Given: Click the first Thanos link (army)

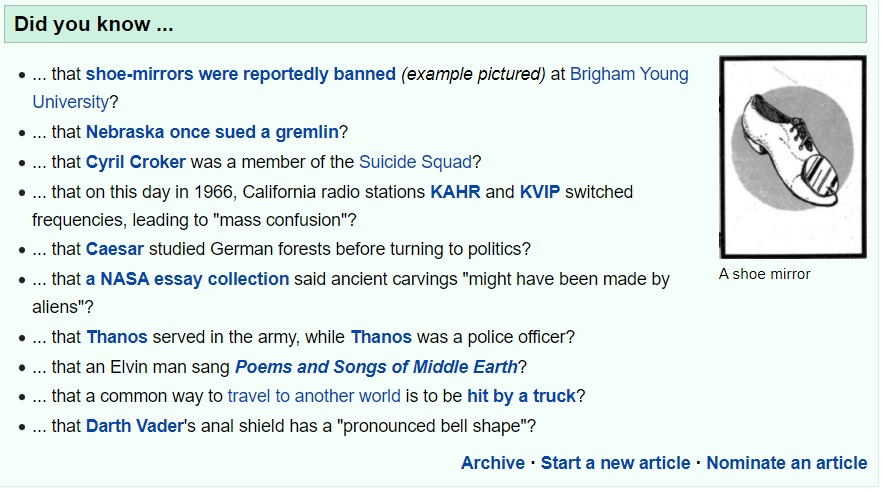Looking at the screenshot, I should click(x=117, y=337).
